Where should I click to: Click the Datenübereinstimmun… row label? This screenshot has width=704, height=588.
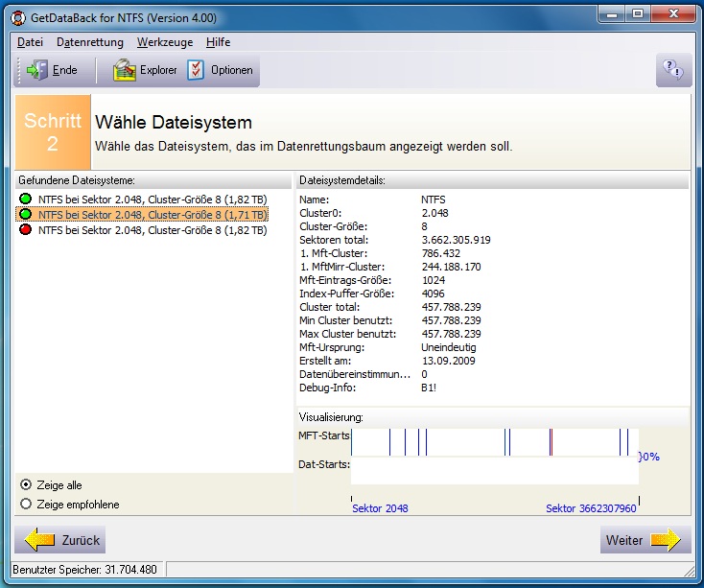tap(355, 374)
